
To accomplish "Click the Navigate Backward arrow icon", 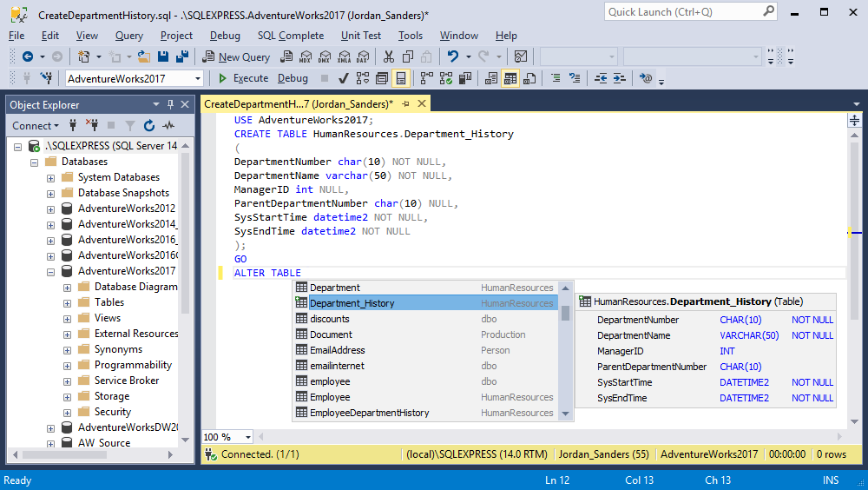I will [x=27, y=56].
